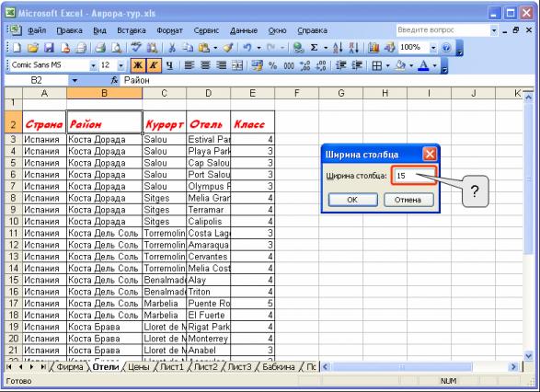Apply Percent style with the % icon
540x392 pixels.
pos(272,65)
